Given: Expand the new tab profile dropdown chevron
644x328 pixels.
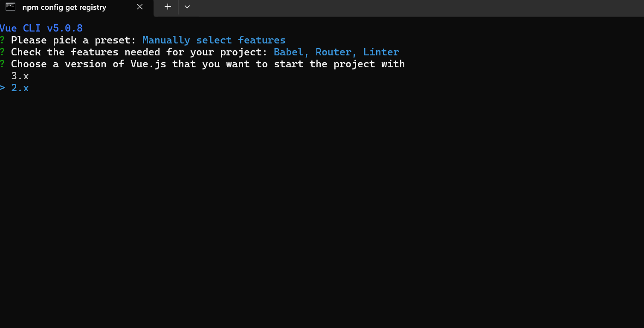Looking at the screenshot, I should [x=187, y=7].
